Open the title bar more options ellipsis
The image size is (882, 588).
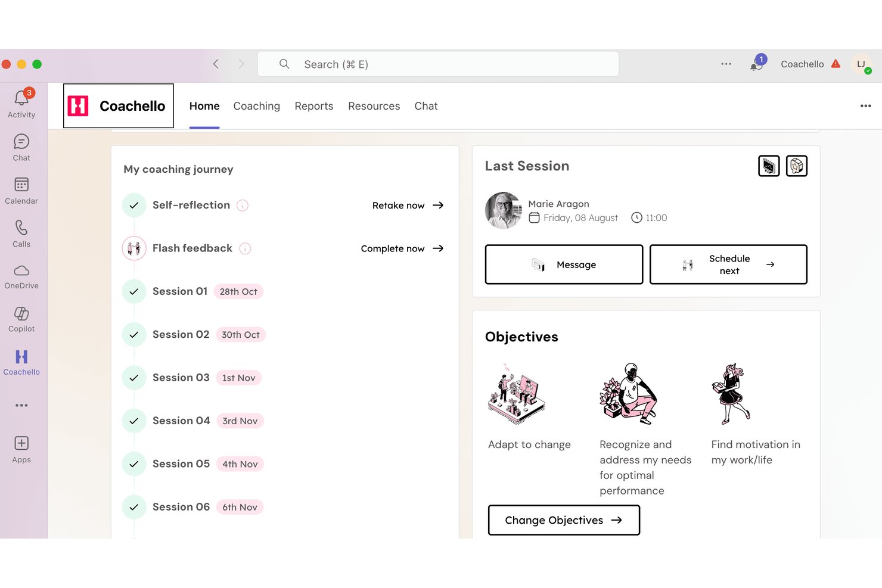(x=726, y=64)
